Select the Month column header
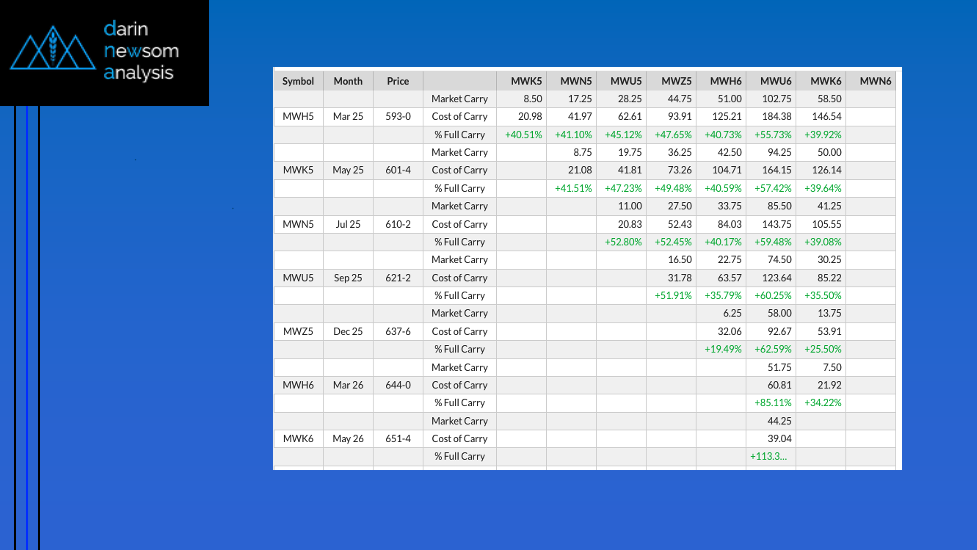The height and width of the screenshot is (550, 977). click(348, 81)
